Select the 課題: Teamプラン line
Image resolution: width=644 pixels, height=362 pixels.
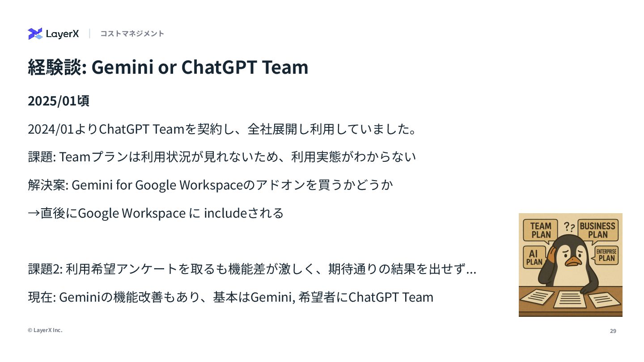point(222,157)
